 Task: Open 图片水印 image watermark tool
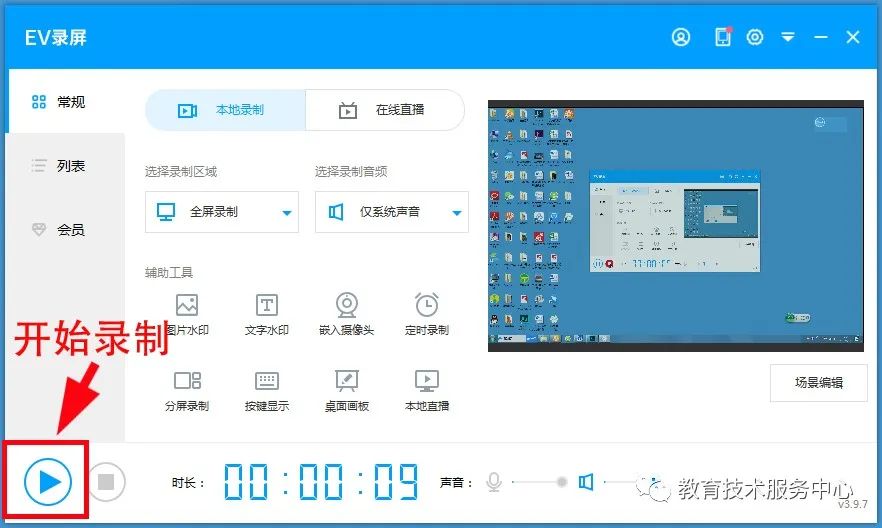[187, 315]
